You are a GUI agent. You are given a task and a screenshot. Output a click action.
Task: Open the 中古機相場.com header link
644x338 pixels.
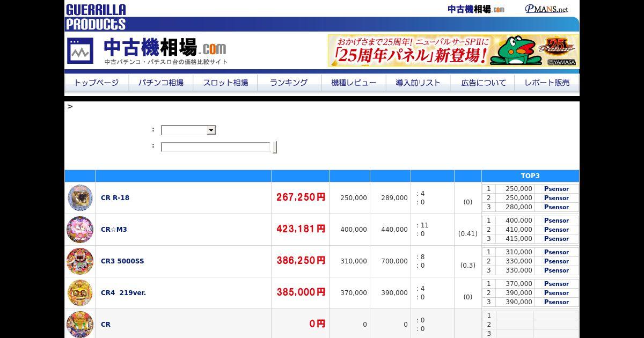coord(476,9)
